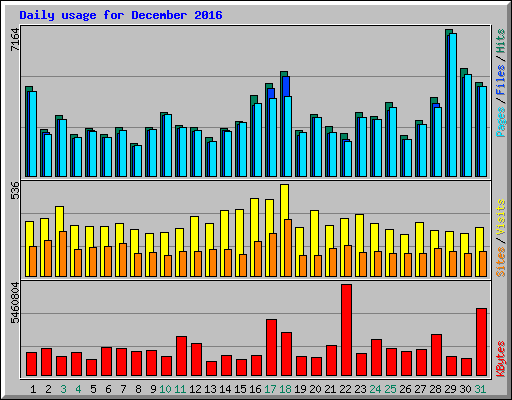Click day 5 on the date axis
Image resolution: width=512 pixels, height=400 pixels.
pos(93,389)
